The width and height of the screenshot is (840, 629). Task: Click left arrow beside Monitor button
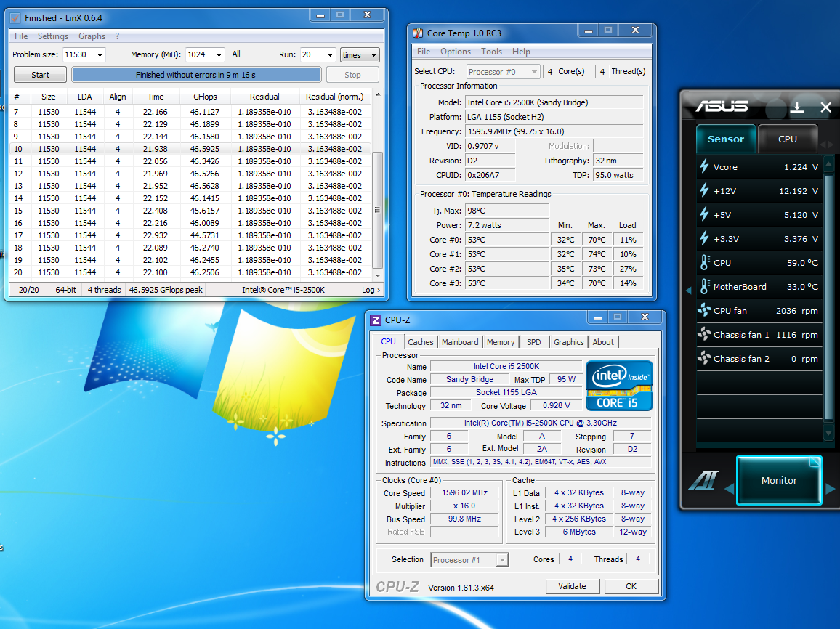pyautogui.click(x=729, y=488)
